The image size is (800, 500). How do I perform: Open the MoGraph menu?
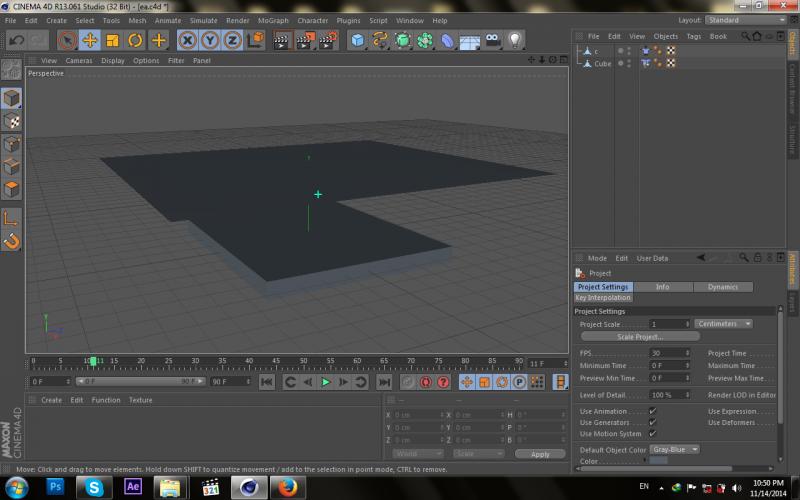273,20
